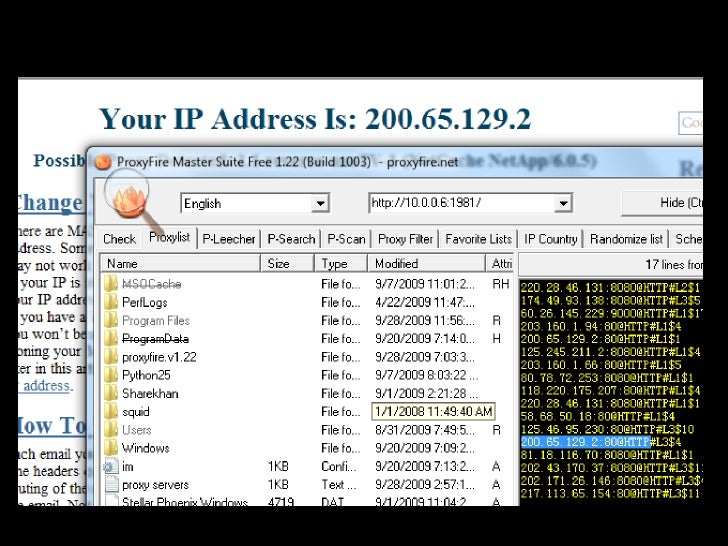
Task: Click the 'Your IP Address Is' heading
Action: [314, 118]
